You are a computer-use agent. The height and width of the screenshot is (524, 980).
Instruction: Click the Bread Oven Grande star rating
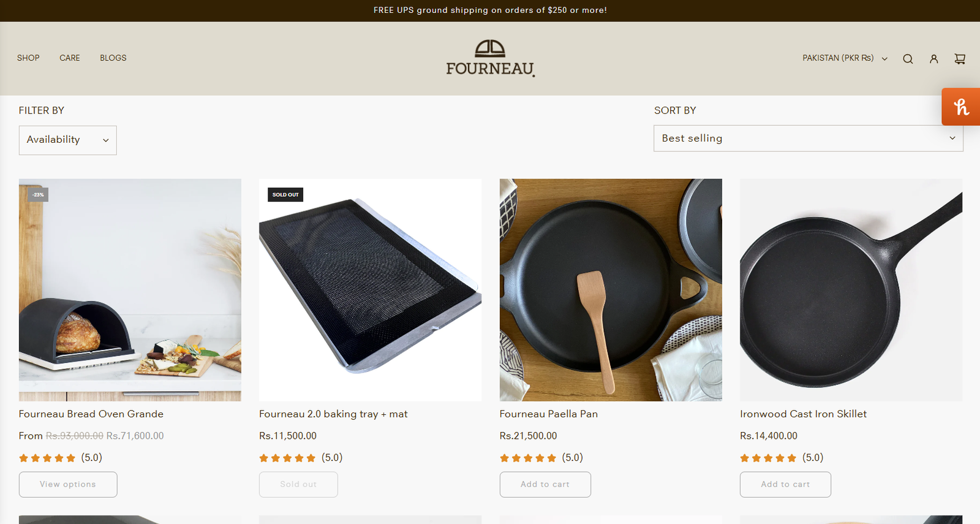(x=47, y=458)
